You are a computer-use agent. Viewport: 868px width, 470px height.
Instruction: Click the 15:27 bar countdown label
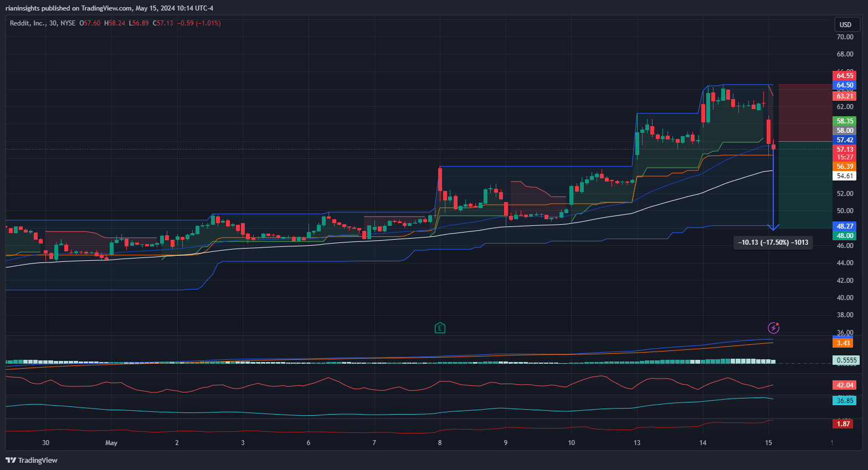click(845, 157)
